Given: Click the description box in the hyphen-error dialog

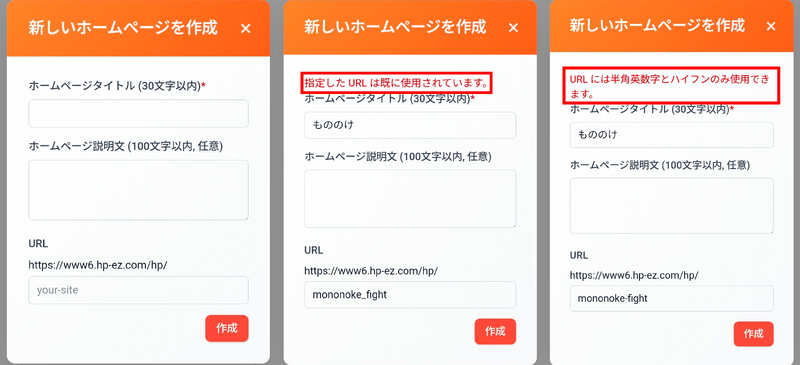Looking at the screenshot, I should coord(671,205).
